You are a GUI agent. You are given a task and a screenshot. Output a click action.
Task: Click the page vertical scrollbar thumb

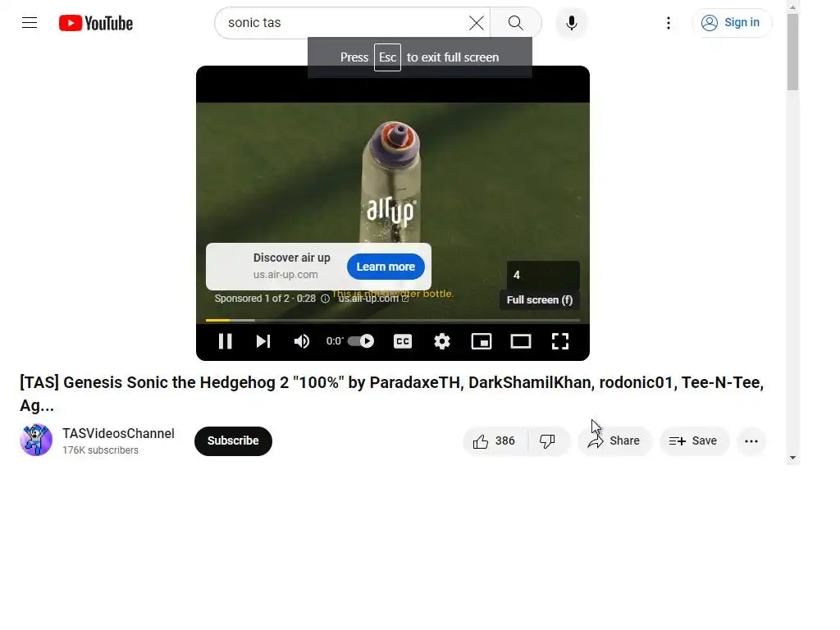point(793,52)
